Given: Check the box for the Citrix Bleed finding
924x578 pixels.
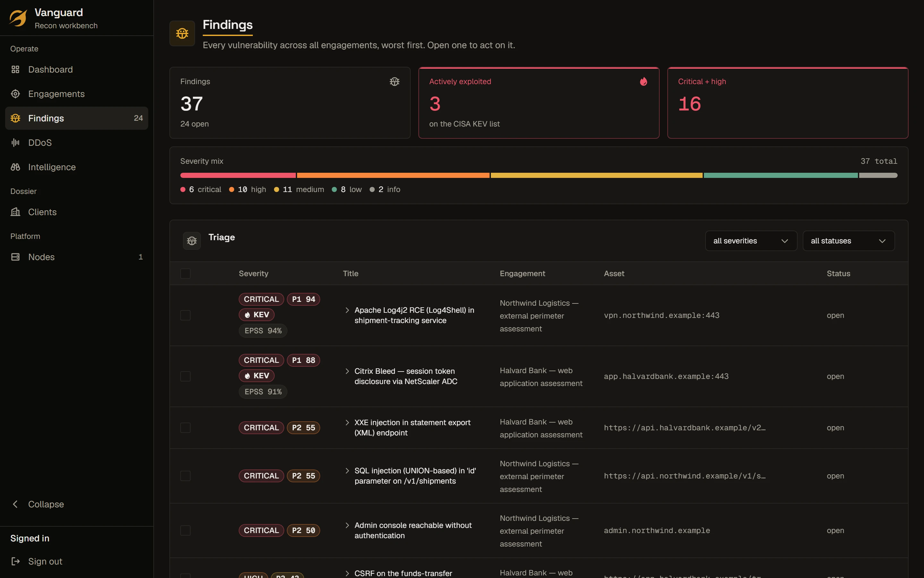Looking at the screenshot, I should pos(185,376).
